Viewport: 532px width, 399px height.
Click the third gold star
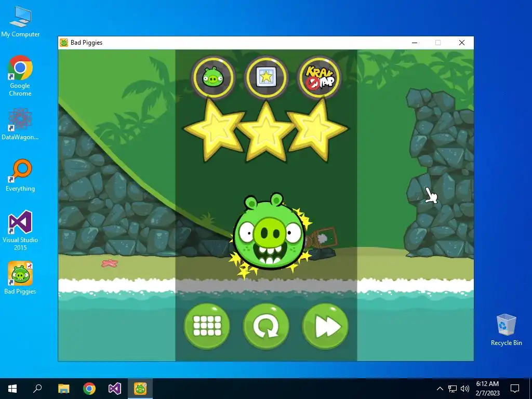point(317,130)
